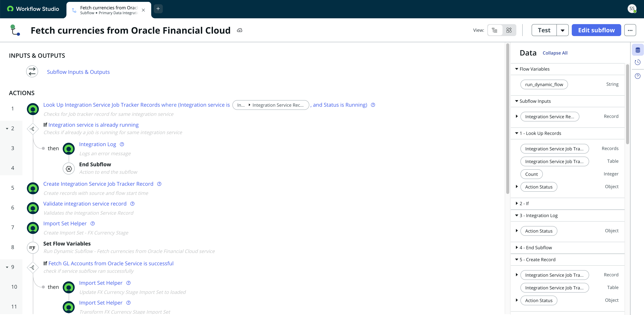Screen dimensions: 644x315
Task: Open help for the Look Up Records action
Action: coord(373,105)
